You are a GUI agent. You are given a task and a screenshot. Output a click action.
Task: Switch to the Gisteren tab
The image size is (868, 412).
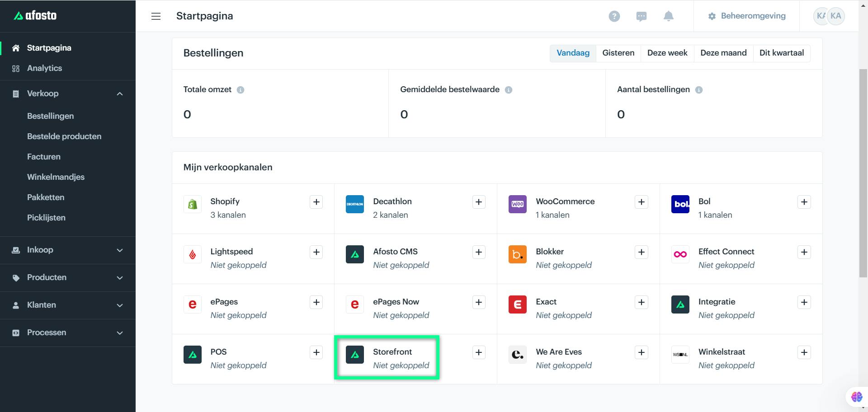618,53
